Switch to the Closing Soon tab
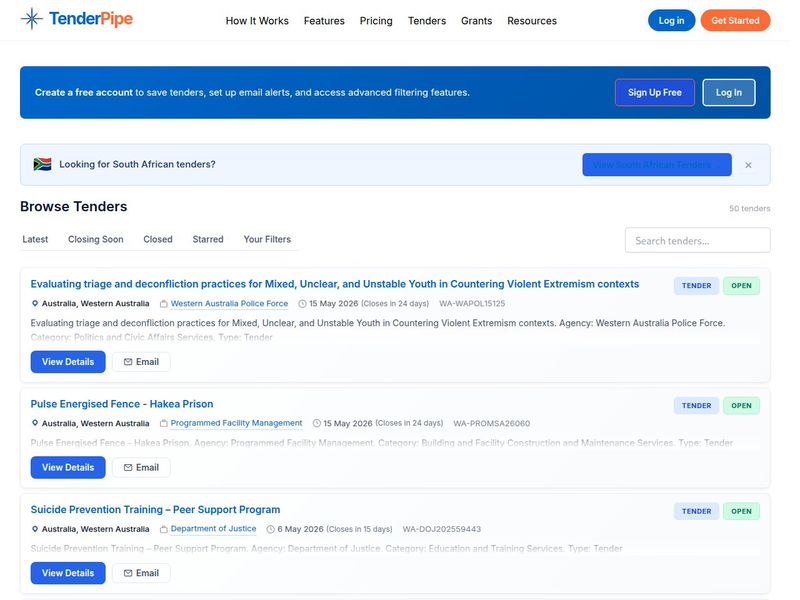 coord(95,239)
